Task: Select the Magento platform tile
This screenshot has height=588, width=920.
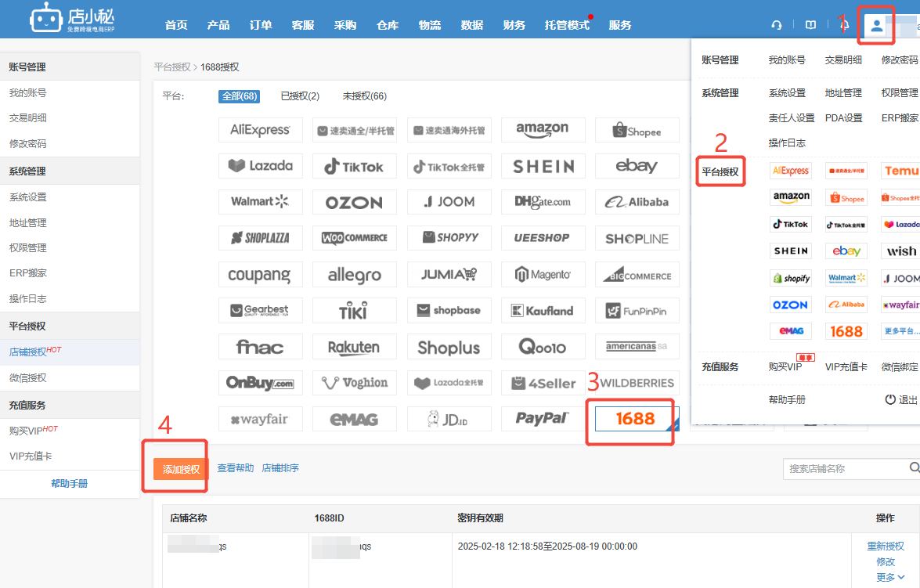Action: point(543,274)
